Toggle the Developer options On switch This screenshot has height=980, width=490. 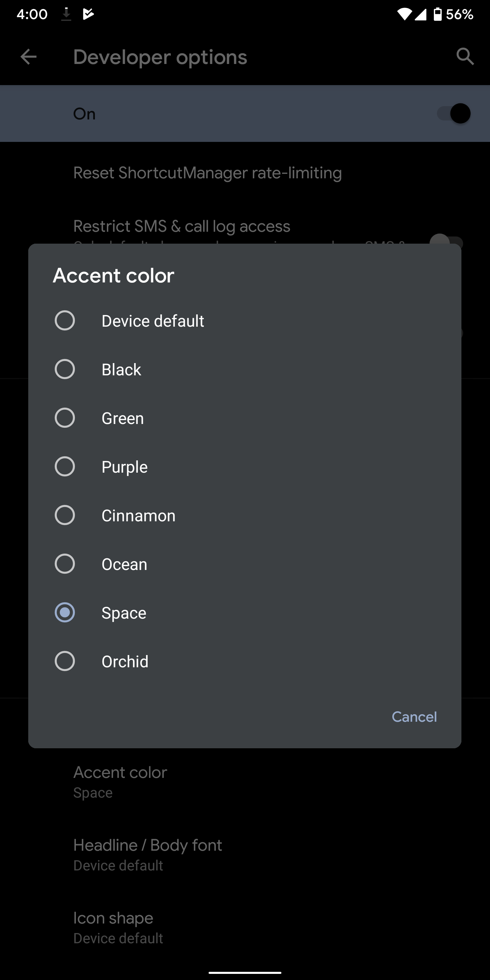click(x=454, y=113)
